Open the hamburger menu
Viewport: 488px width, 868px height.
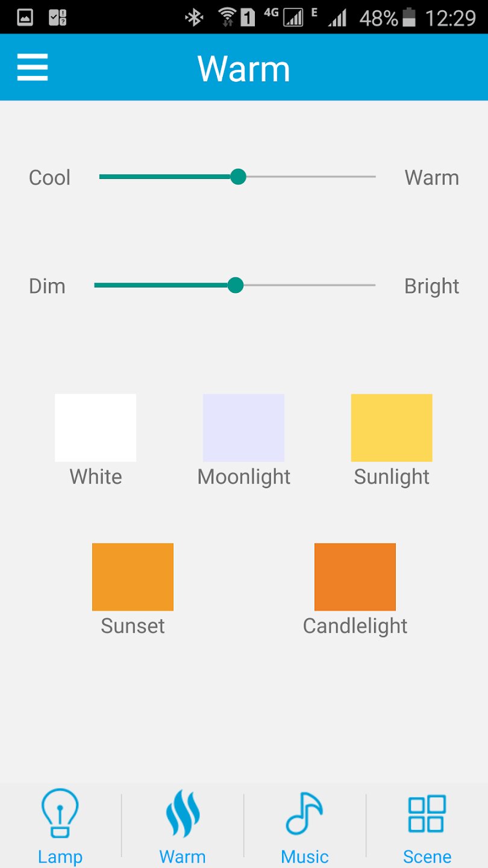(x=33, y=67)
